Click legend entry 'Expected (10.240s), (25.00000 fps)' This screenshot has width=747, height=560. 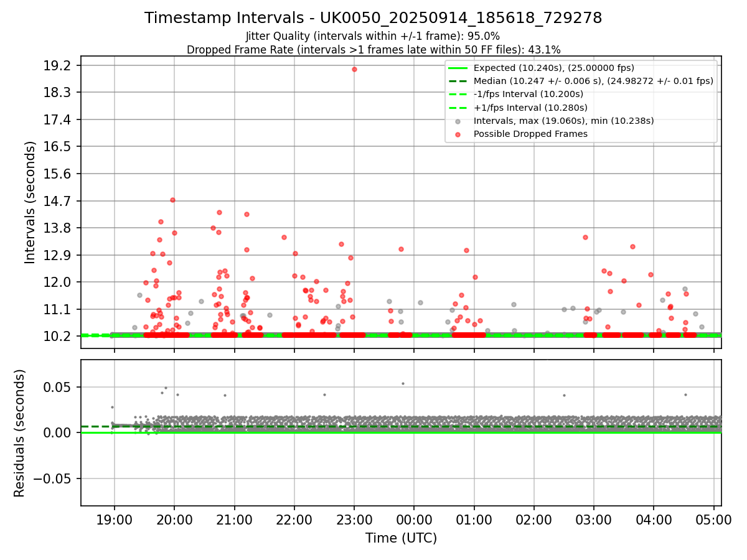click(x=554, y=68)
